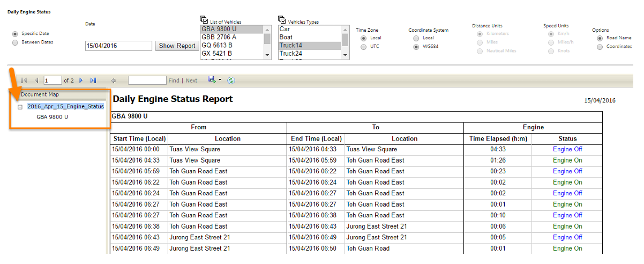Refresh the report with green icon
Screen dimensions: 644x264
coord(231,80)
